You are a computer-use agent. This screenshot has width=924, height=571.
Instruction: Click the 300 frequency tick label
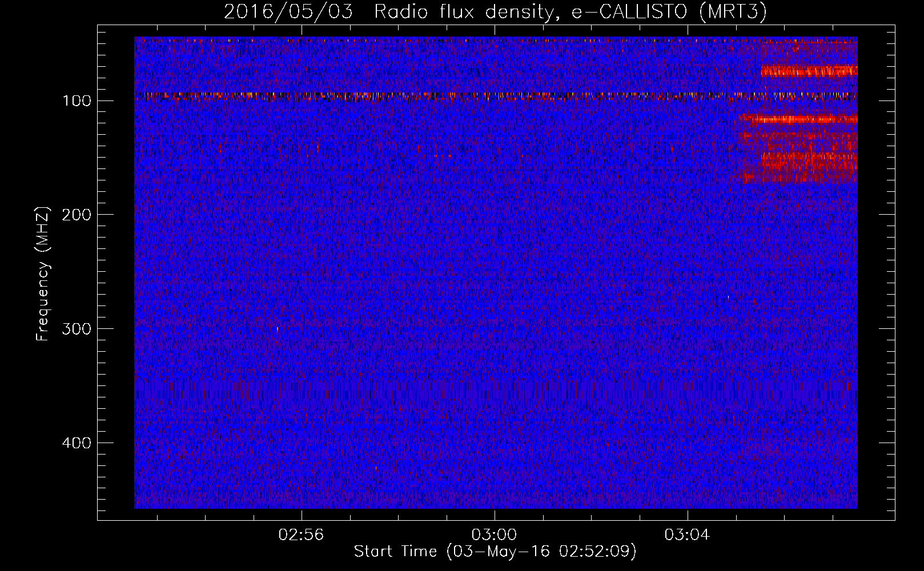[x=77, y=329]
